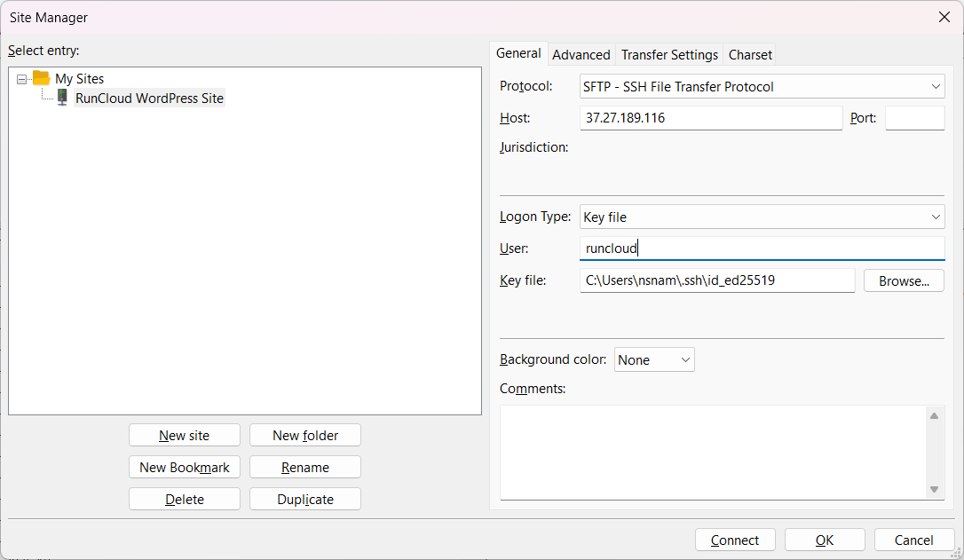Image resolution: width=964 pixels, height=560 pixels.
Task: Click the Connect button
Action: tap(735, 540)
